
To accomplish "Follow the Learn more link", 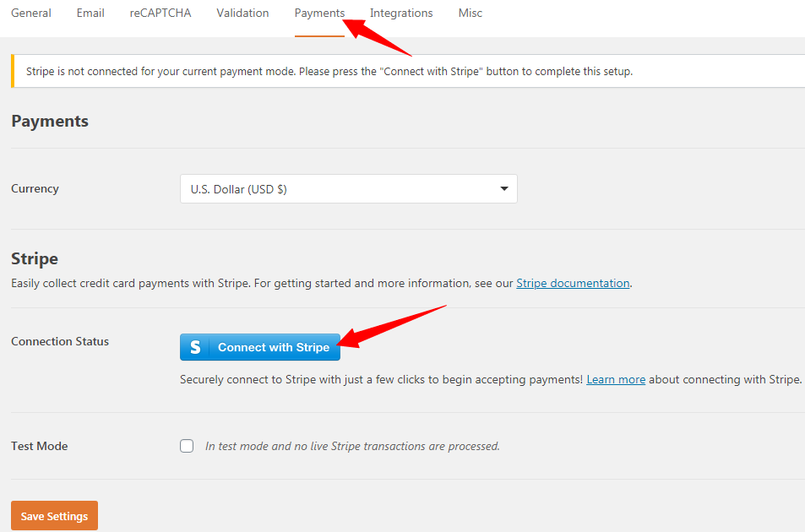I will click(616, 380).
